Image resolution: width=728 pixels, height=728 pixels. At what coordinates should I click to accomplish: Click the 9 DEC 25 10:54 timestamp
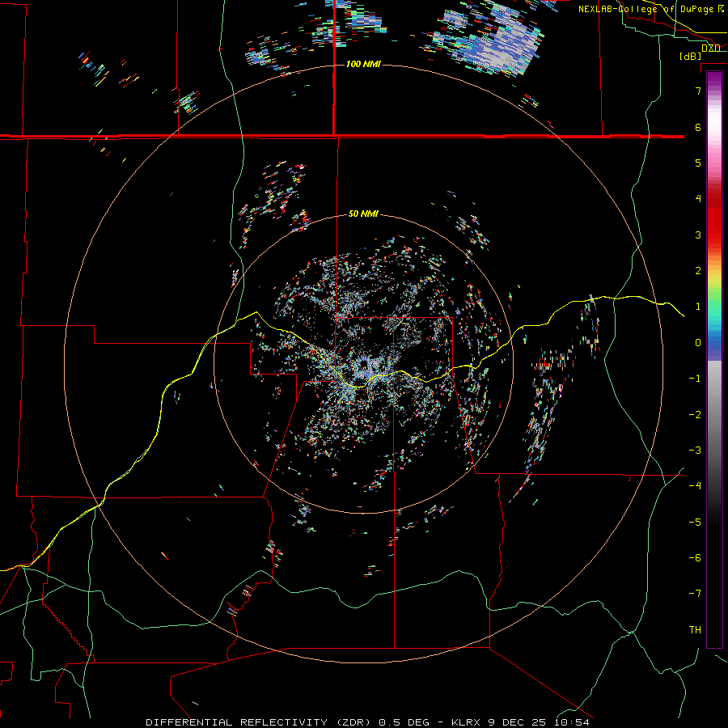[539, 722]
